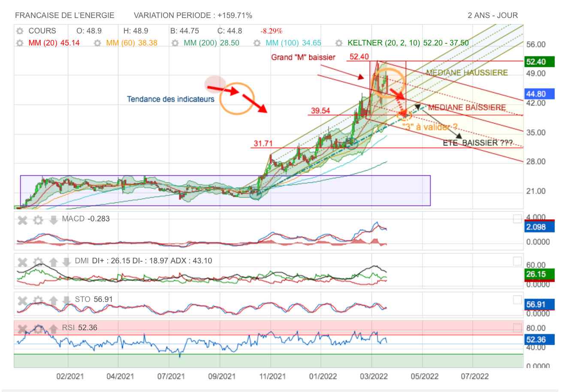This screenshot has height=392, width=574.
Task: Select the blue 44.80 price tag
Action: point(540,94)
